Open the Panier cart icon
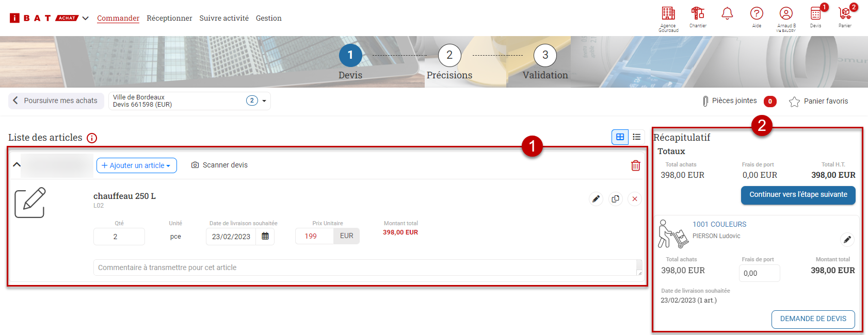Screen dimensions: 868x335 tap(845, 14)
